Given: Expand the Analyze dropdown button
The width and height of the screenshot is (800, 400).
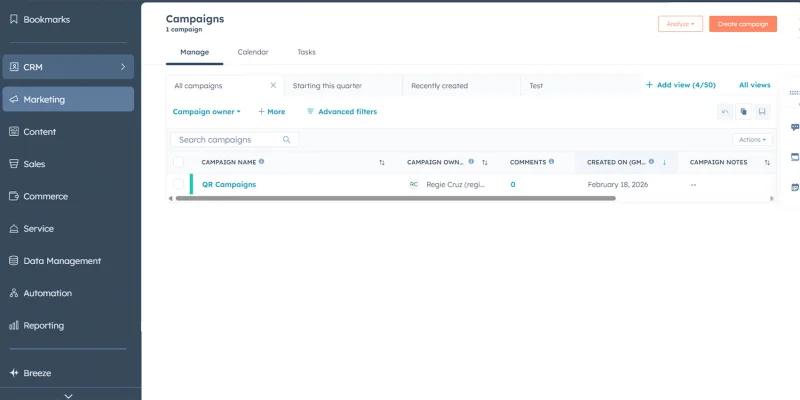Looking at the screenshot, I should tap(680, 24).
